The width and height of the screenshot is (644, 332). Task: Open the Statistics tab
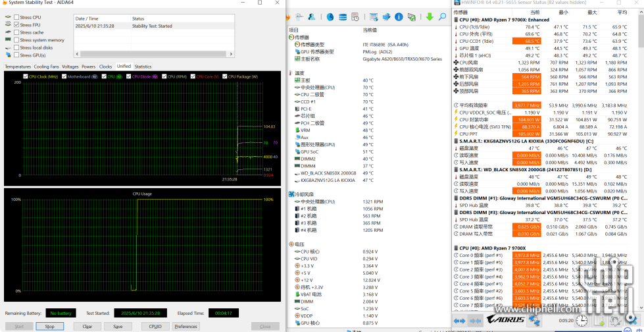143,67
